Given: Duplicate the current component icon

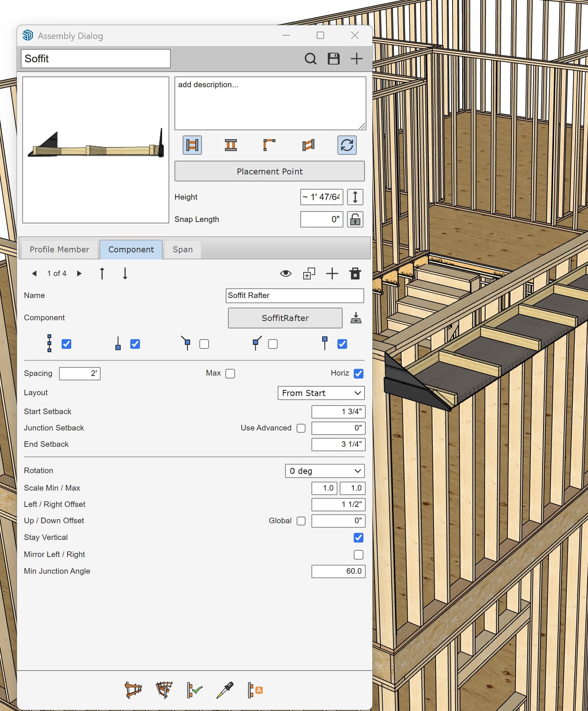Looking at the screenshot, I should point(309,273).
